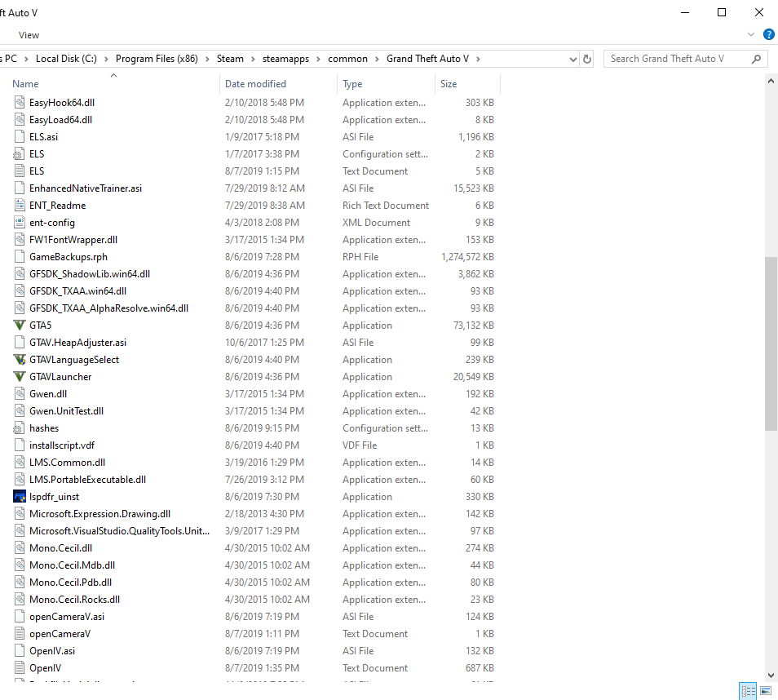The height and width of the screenshot is (700, 778).
Task: Click the GTAVLauncher application icon
Action: tap(20, 377)
